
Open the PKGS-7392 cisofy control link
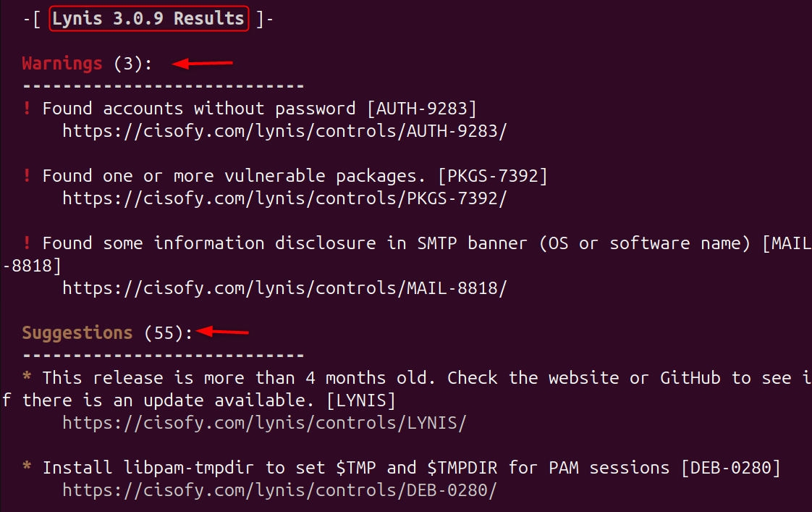point(284,198)
